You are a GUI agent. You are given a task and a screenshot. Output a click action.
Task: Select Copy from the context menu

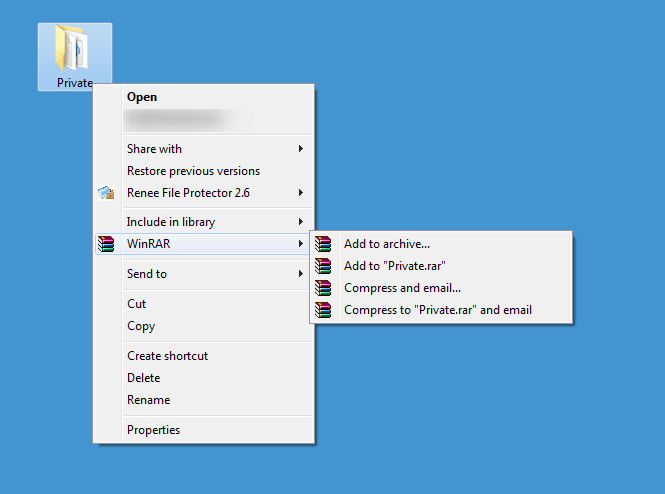click(141, 326)
